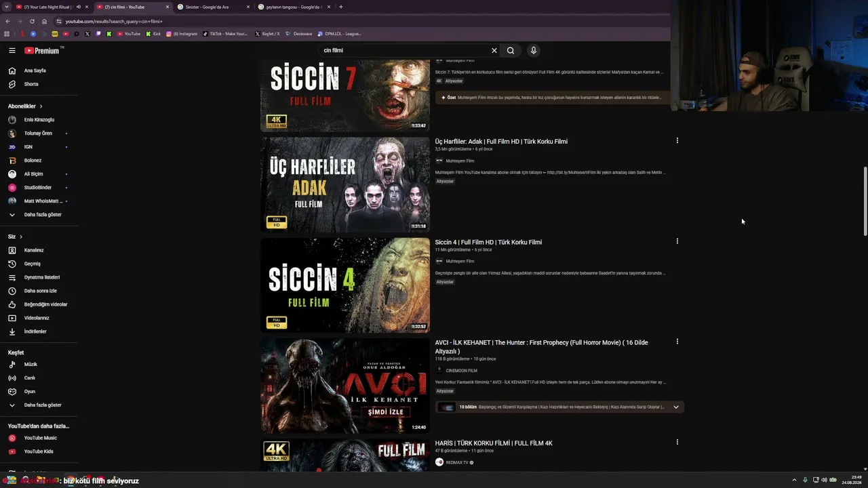
Task: Open the Siccin 7 video thumbnail
Action: point(345,96)
